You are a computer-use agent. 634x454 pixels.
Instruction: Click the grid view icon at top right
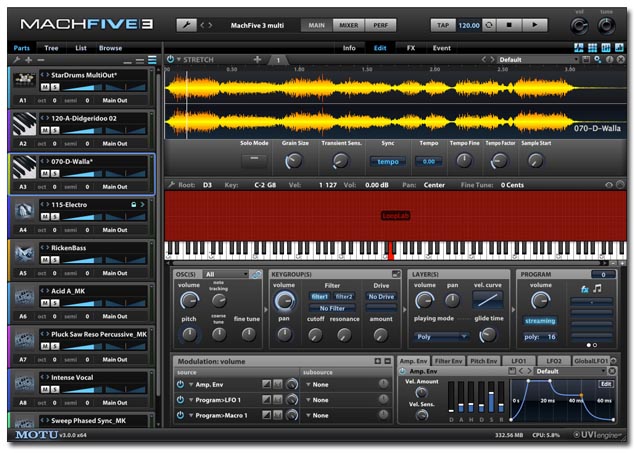coord(592,48)
